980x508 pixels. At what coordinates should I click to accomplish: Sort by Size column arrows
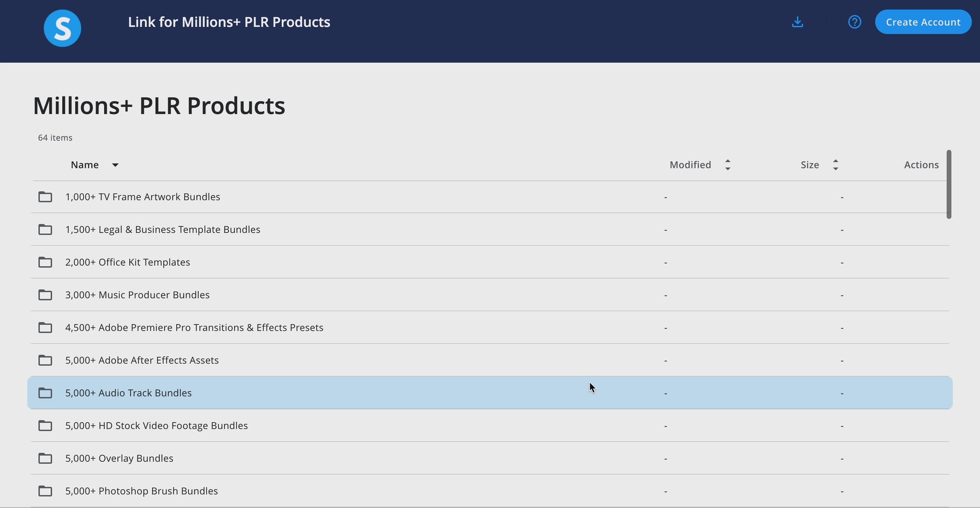835,165
